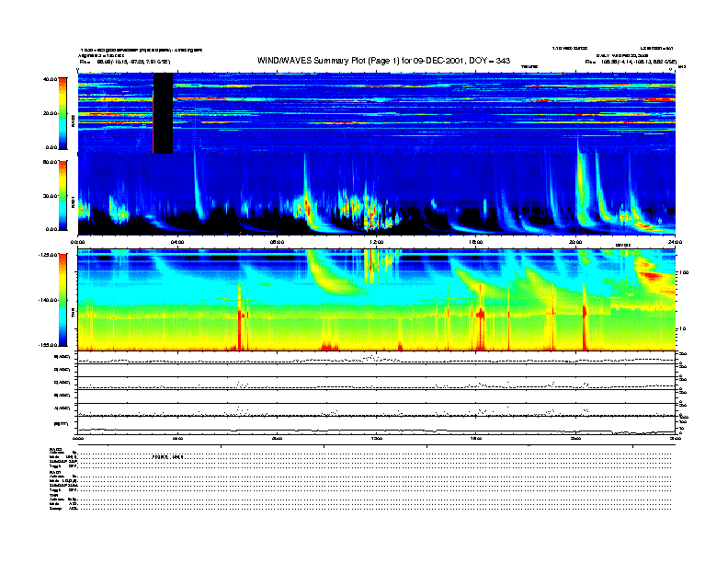Click the RAD1 panel color scale bar
728x563 pixels.
coord(62,194)
